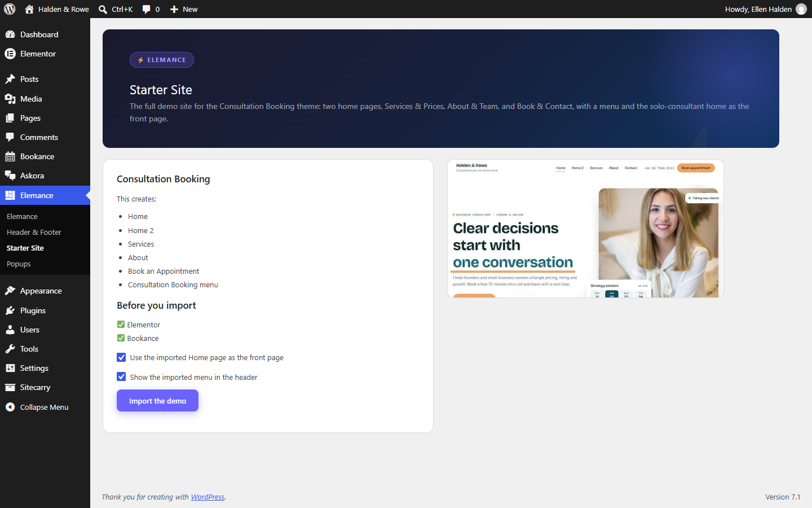
Task: Click the "Home 2" list entry
Action: point(140,230)
